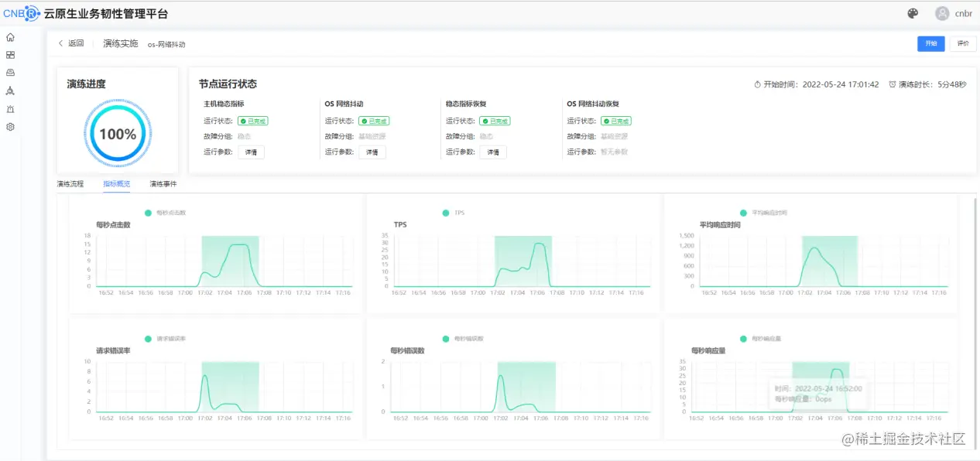Viewport: 980px width, 461px height.
Task: Click the 演练实施 page title
Action: (x=121, y=43)
